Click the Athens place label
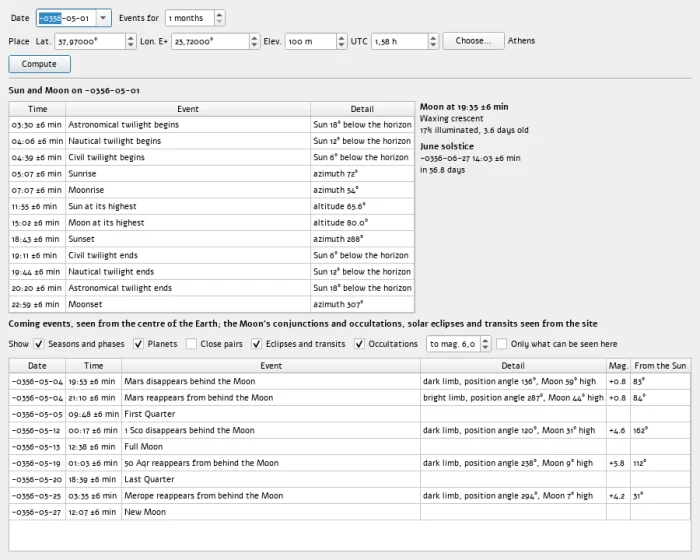 coord(521,41)
